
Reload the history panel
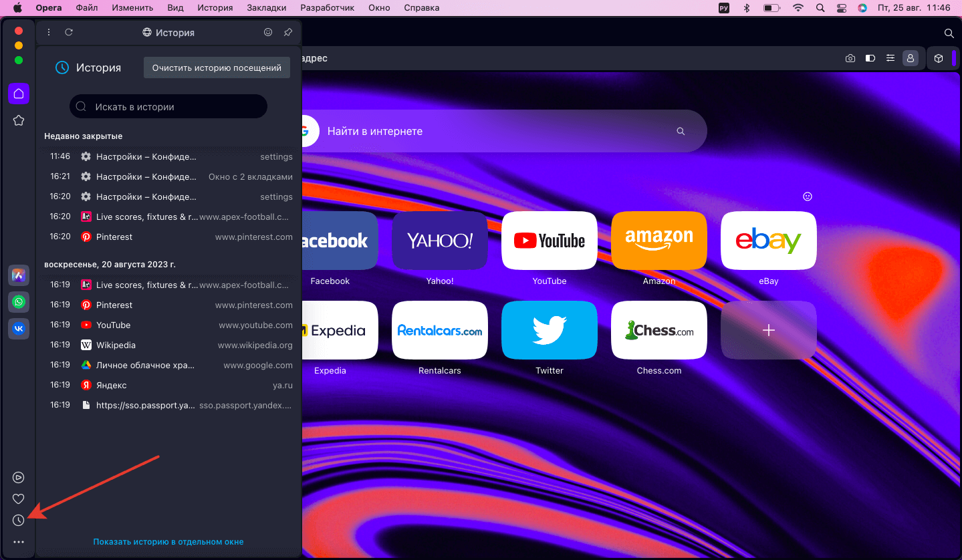click(x=69, y=32)
